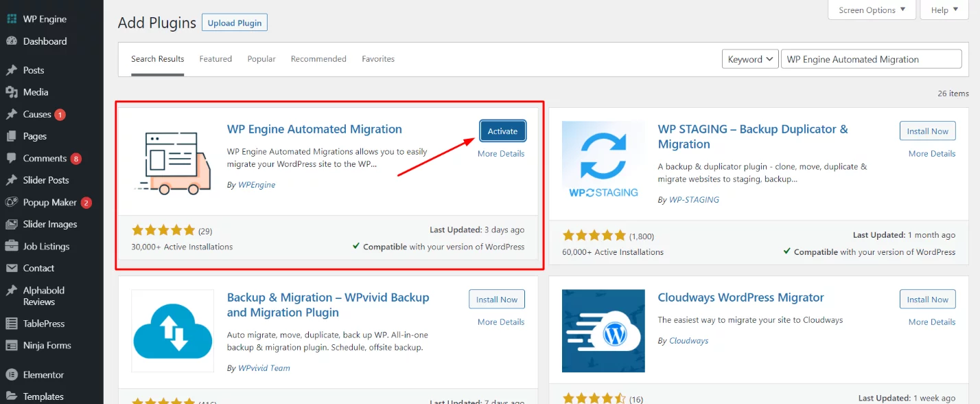This screenshot has height=404, width=980.
Task: Click the five-star rating for WP STAGING
Action: tap(594, 236)
